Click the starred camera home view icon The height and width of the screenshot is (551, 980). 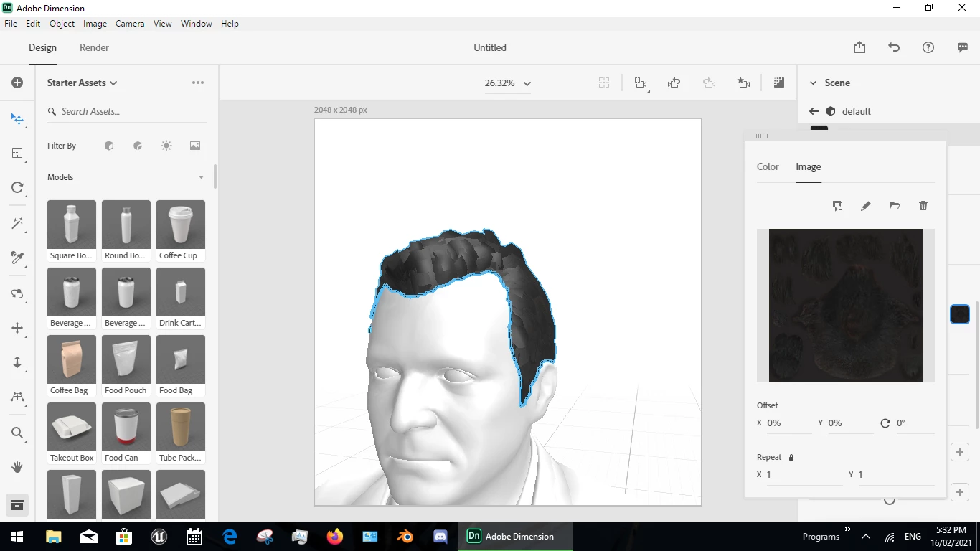coord(744,83)
